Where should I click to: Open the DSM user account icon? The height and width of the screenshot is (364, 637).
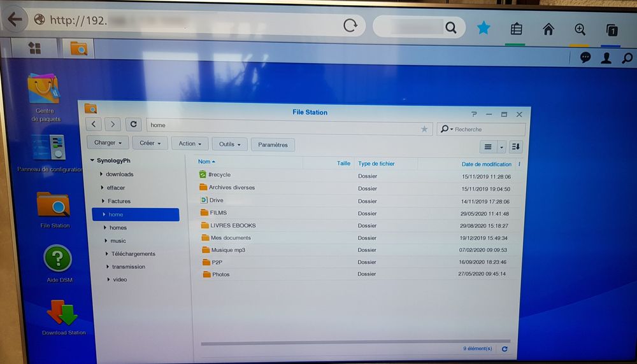click(606, 58)
